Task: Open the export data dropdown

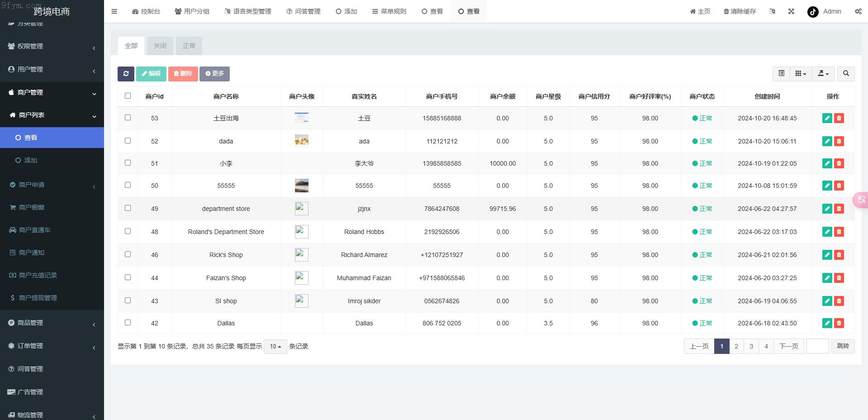Action: click(823, 74)
